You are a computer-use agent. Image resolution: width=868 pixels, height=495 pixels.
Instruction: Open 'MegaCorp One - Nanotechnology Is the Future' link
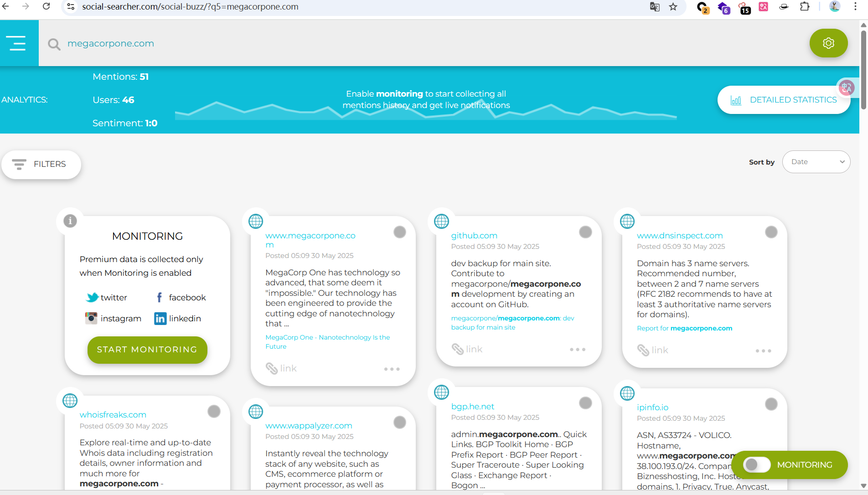tap(327, 342)
